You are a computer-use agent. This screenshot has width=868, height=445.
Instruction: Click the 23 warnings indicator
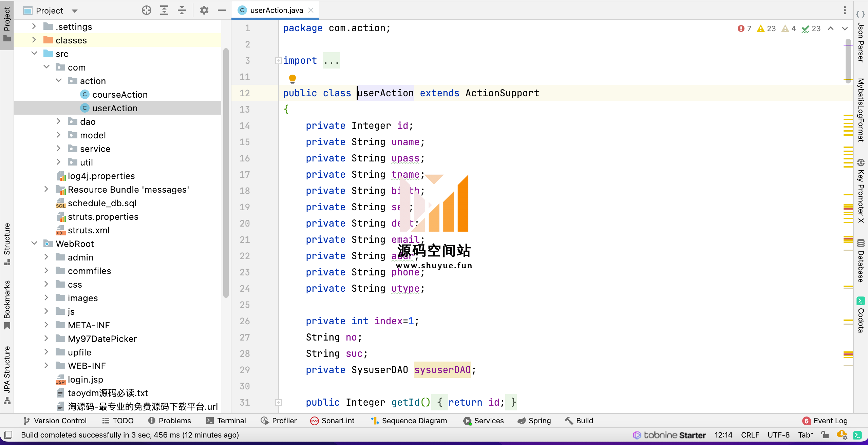tap(767, 29)
